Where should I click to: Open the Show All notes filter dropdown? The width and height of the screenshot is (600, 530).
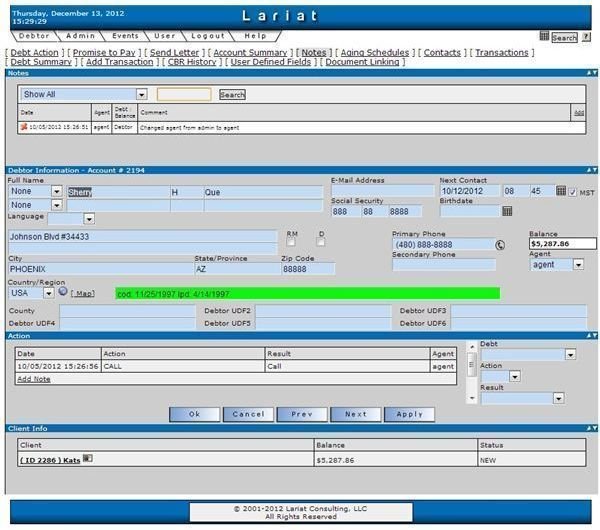coord(141,94)
